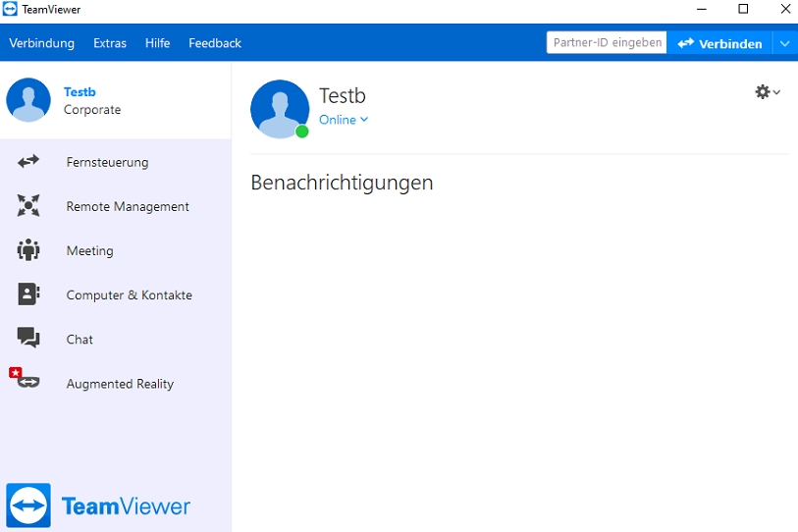
Task: Click the small sidebar profile avatar
Action: coord(28,100)
